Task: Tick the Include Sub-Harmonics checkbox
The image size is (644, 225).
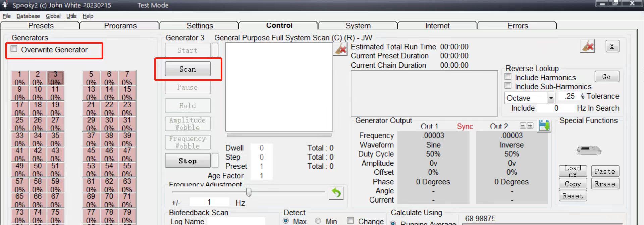Action: tap(508, 86)
